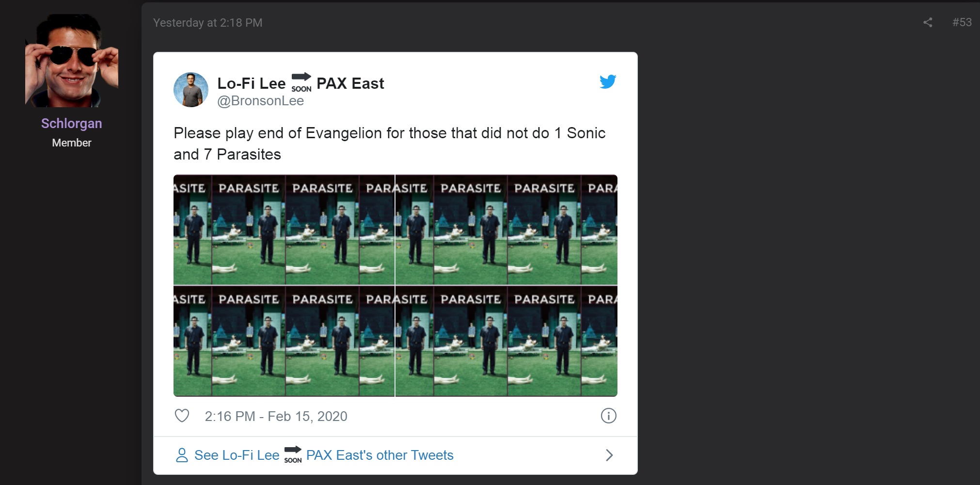The height and width of the screenshot is (485, 980).
Task: Open Schlorgan's avatar image
Action: coord(72,61)
